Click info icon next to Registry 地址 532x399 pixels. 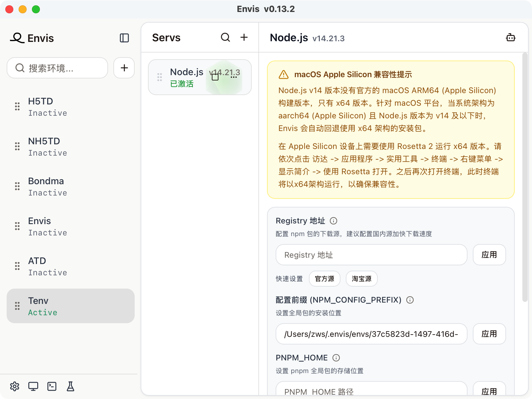333,221
